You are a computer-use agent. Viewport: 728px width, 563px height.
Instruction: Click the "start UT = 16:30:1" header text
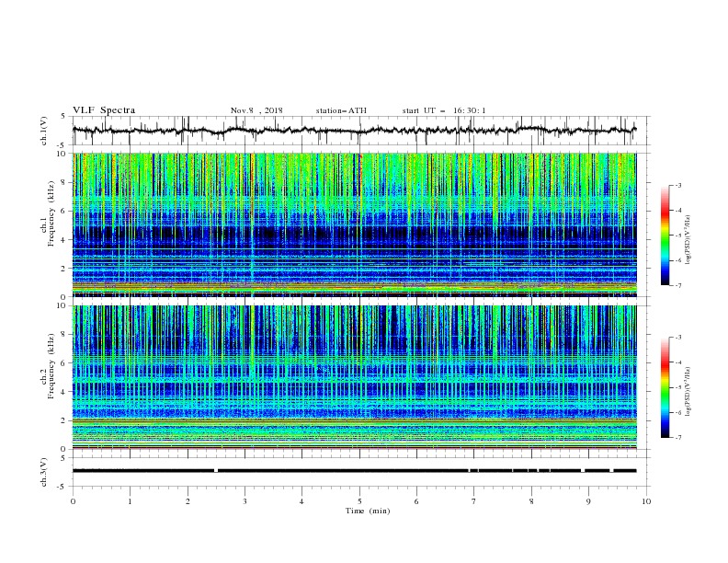(x=444, y=110)
